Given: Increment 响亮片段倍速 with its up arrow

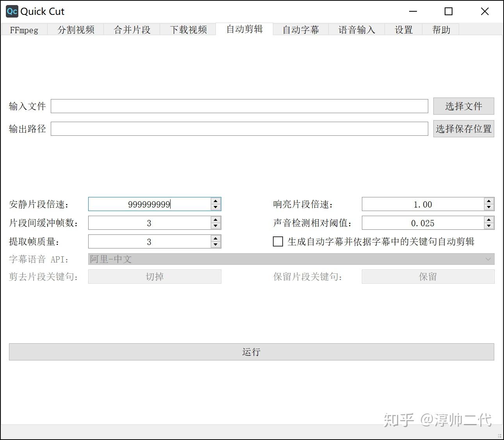Looking at the screenshot, I should click(x=488, y=201).
